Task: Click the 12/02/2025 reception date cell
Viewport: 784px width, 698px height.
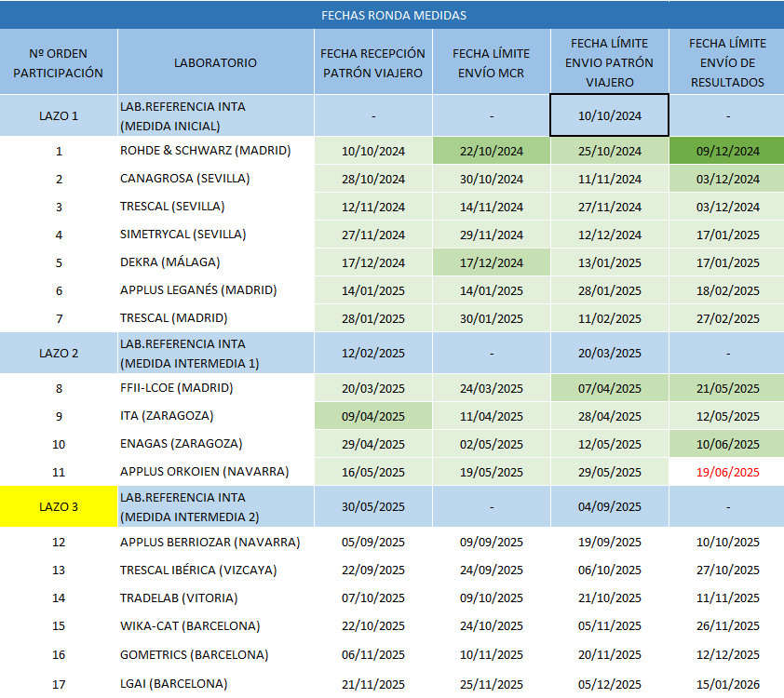Action: pyautogui.click(x=373, y=353)
